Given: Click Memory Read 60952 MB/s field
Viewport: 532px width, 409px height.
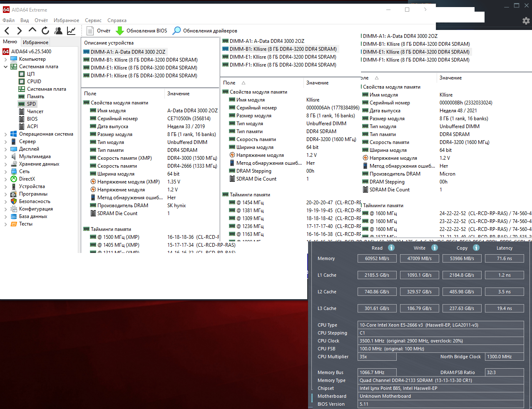Looking at the screenshot, I should click(x=377, y=258).
